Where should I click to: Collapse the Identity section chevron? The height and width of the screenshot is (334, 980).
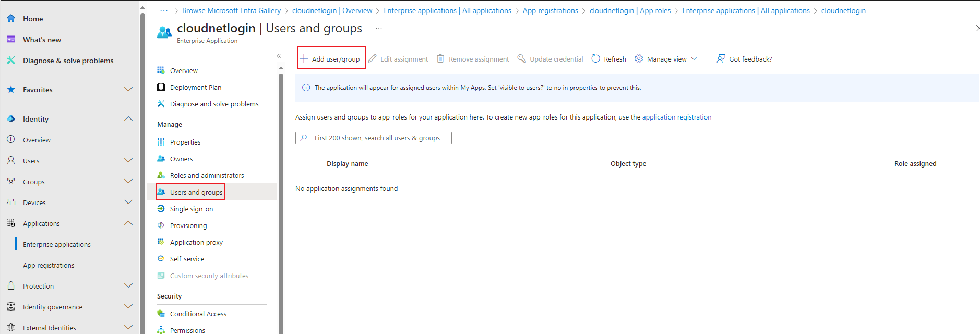(x=128, y=119)
